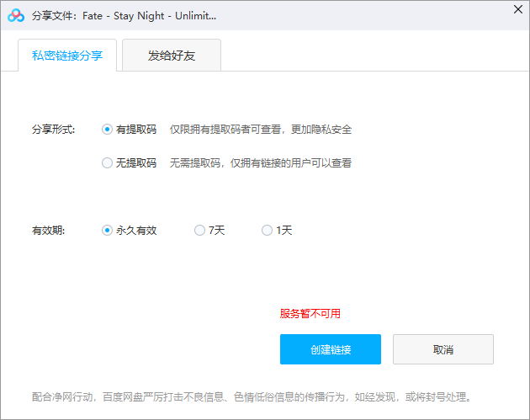Select the 有提取码 radio button
The width and height of the screenshot is (530, 420).
pos(107,130)
